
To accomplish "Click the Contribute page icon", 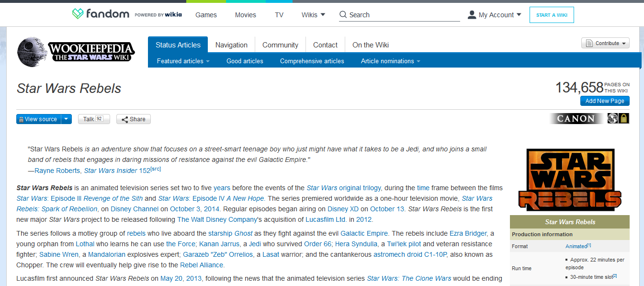I will point(589,43).
